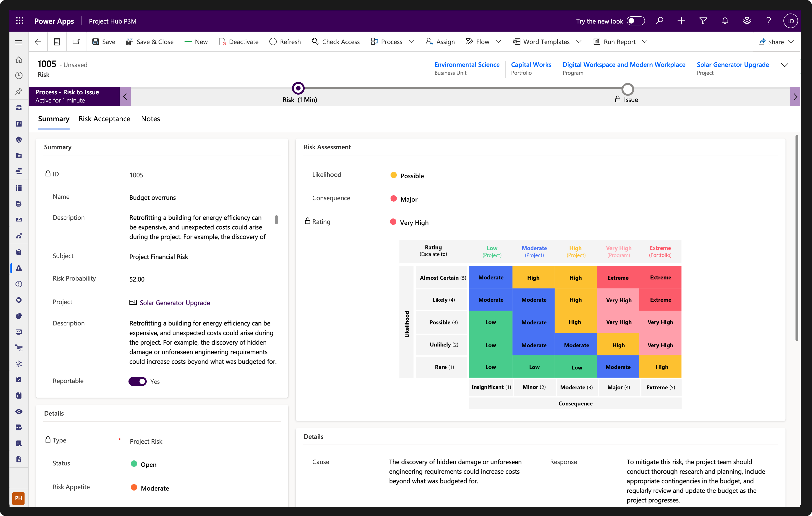Open the Recent clock icon in sidebar

(x=19, y=75)
